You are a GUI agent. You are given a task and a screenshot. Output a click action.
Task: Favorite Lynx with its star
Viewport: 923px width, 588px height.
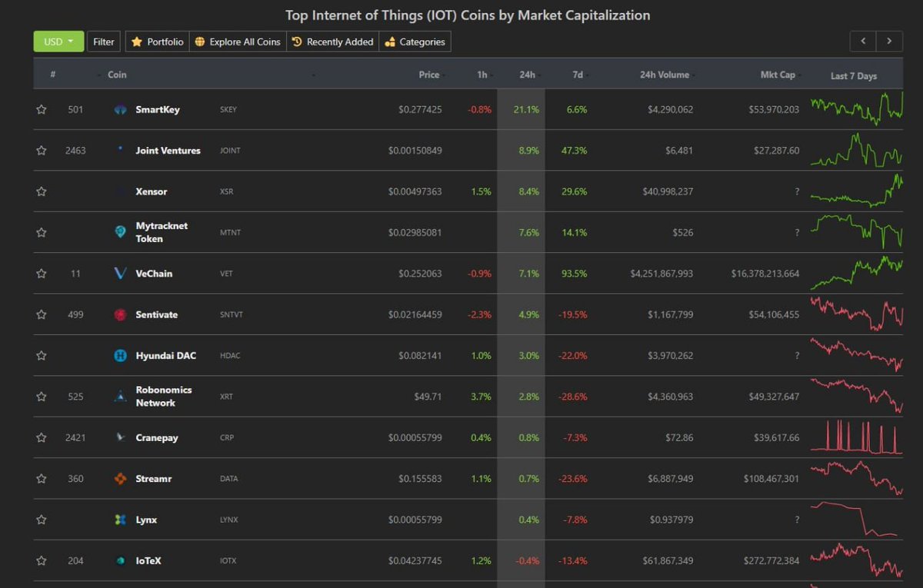pos(42,520)
